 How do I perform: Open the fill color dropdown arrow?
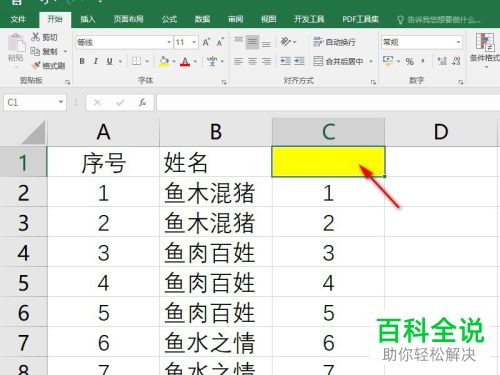point(174,62)
